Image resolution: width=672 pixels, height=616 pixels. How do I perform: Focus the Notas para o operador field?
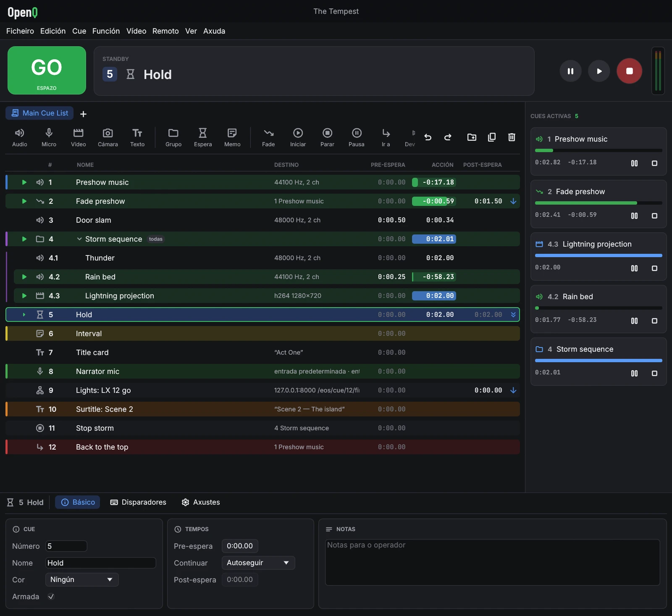pyautogui.click(x=493, y=563)
